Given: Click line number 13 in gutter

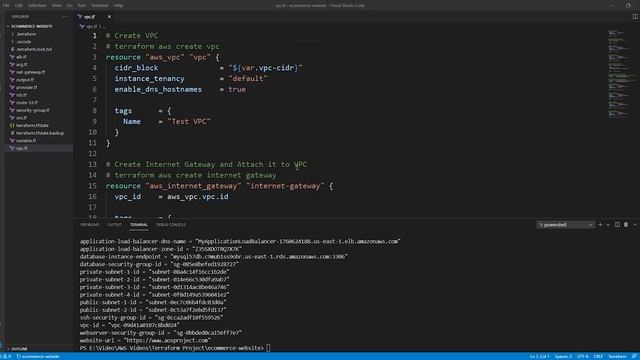Looking at the screenshot, I should 93,164.
